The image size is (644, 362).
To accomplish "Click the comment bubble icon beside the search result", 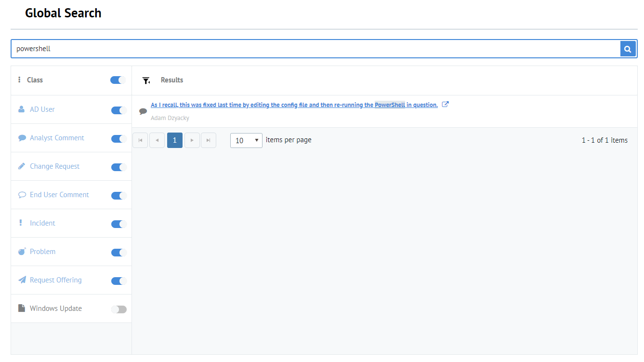I will click(x=143, y=111).
